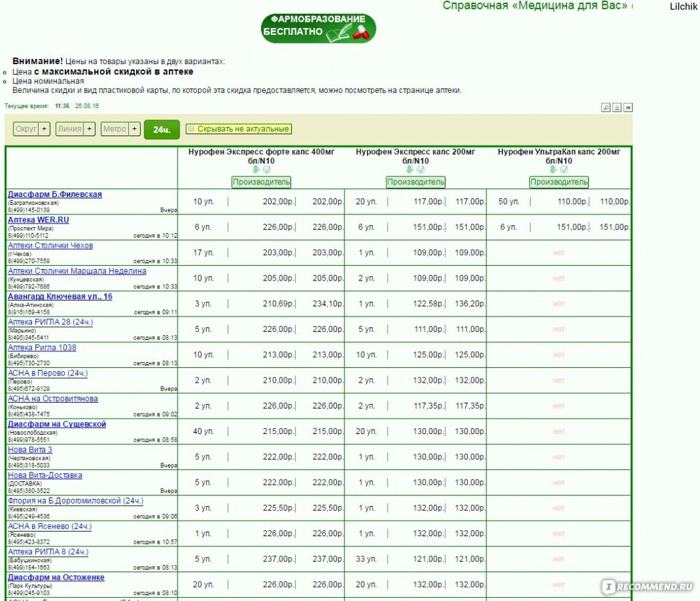Viewport: 700px width, 601px height.
Task: Open Аптека РИГЛА 8 (24ч.) link
Action: (48, 552)
